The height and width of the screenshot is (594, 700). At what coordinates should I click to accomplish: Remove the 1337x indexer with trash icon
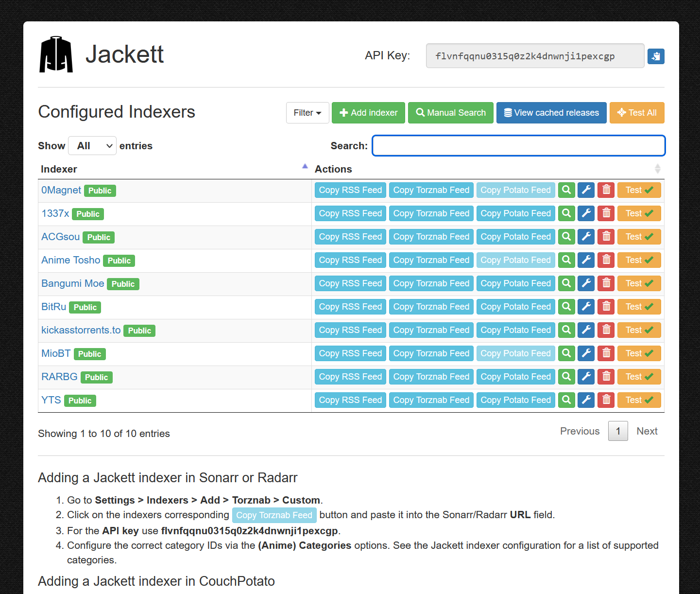click(x=606, y=213)
